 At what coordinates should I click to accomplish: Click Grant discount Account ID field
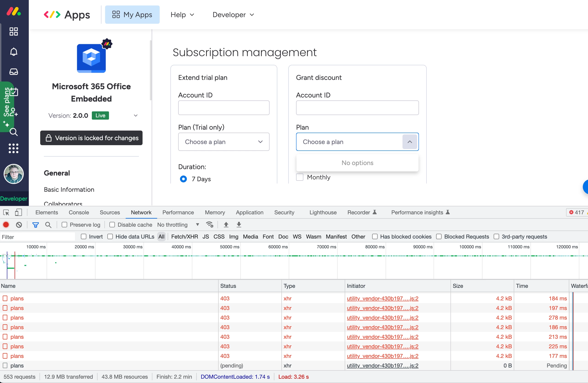pos(357,108)
